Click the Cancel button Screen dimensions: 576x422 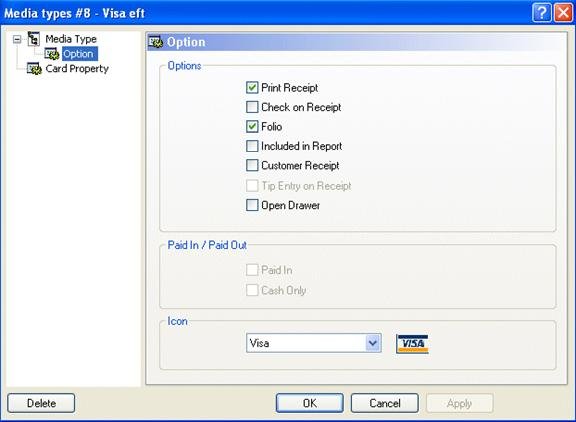385,403
